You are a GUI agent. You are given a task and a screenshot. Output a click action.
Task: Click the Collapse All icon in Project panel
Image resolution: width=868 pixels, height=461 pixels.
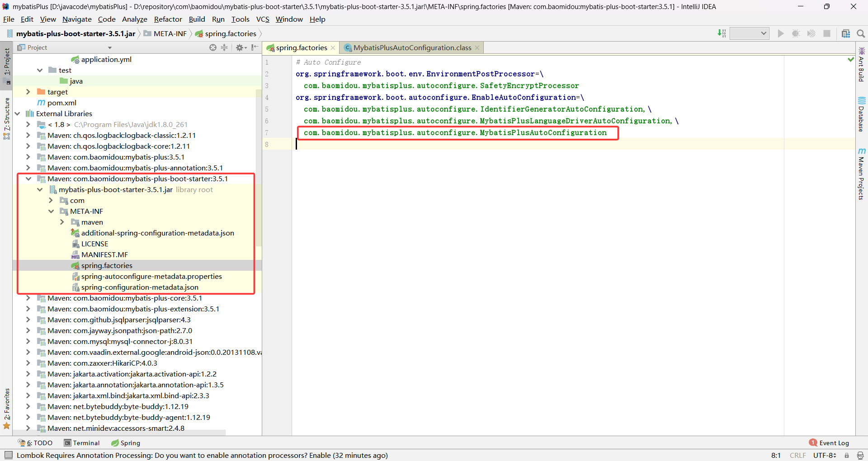(x=224, y=47)
